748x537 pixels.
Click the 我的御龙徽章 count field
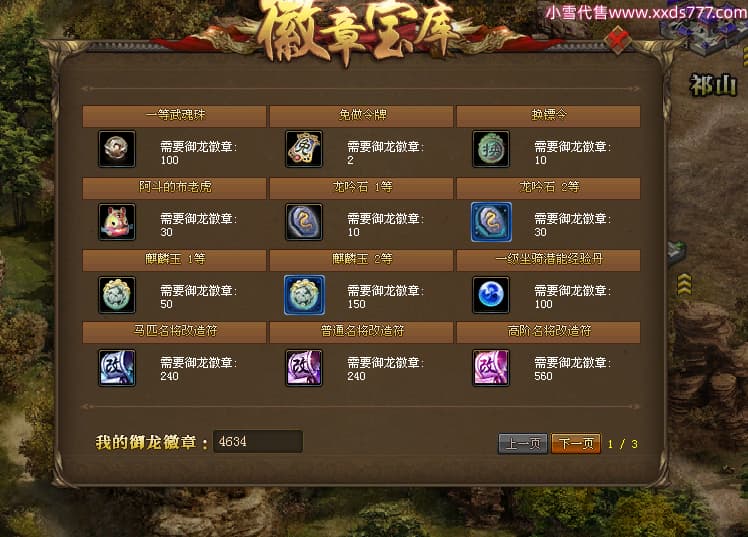pyautogui.click(x=258, y=441)
